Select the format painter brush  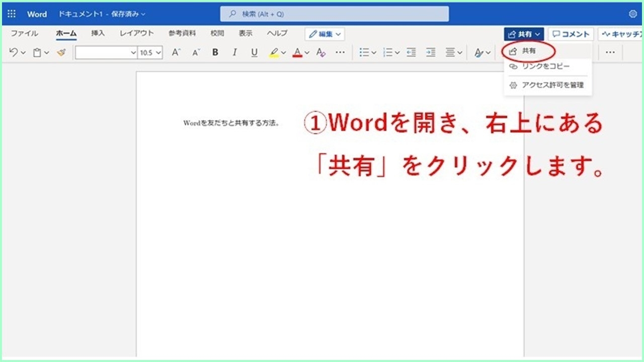click(61, 52)
